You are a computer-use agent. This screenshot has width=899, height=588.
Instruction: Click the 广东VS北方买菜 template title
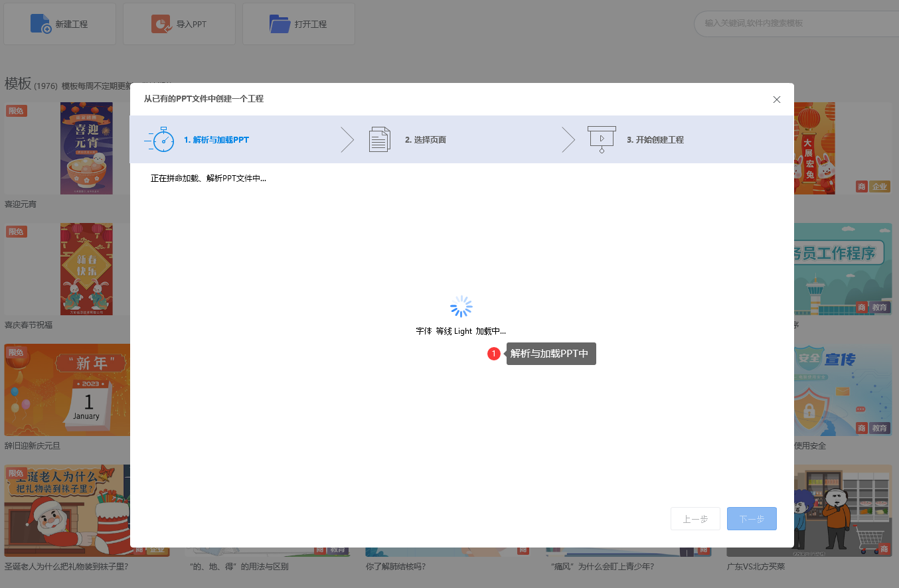pyautogui.click(x=756, y=567)
